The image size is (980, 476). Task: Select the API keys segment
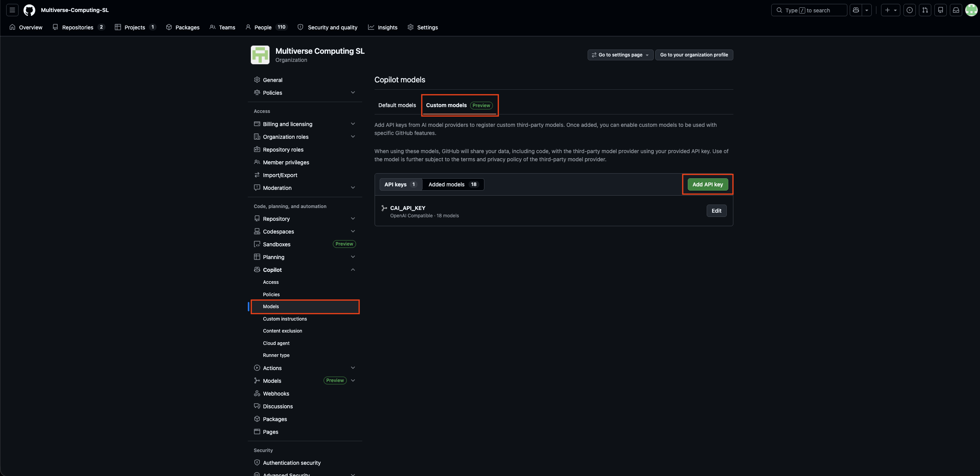point(401,184)
